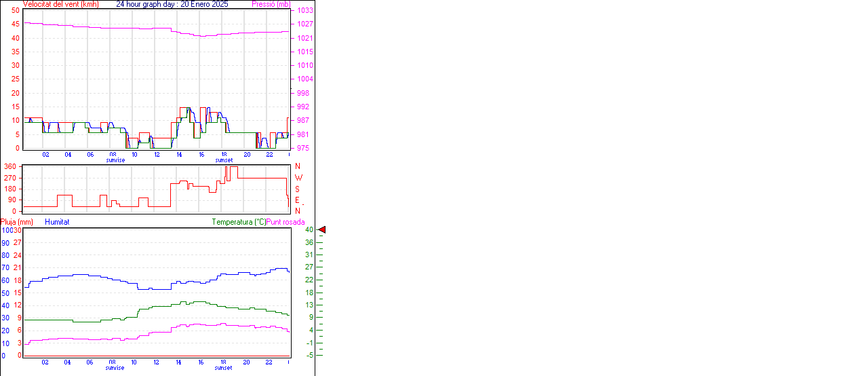Click the 'Humitat' legend label

[57, 222]
